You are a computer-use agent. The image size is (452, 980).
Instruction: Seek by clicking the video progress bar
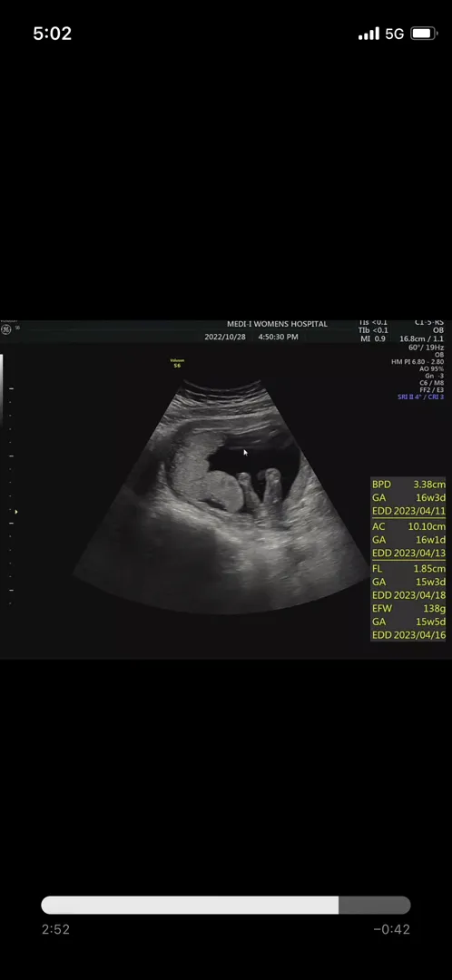(226, 905)
